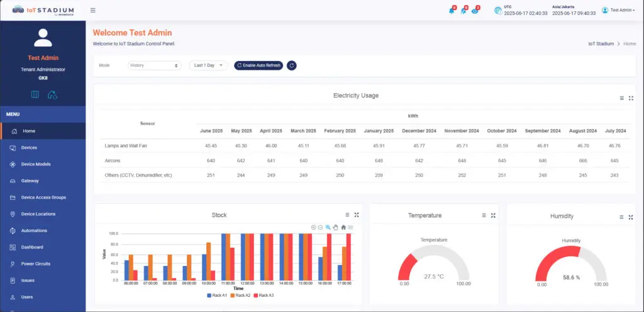Click the Enable Auto Refresh button
The height and width of the screenshot is (312, 644).
(x=258, y=65)
